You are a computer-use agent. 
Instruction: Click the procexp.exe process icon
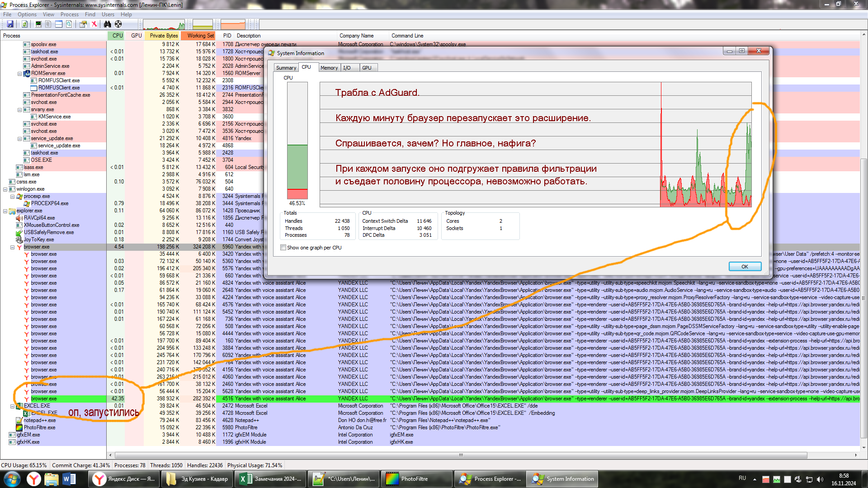pyautogui.click(x=19, y=196)
